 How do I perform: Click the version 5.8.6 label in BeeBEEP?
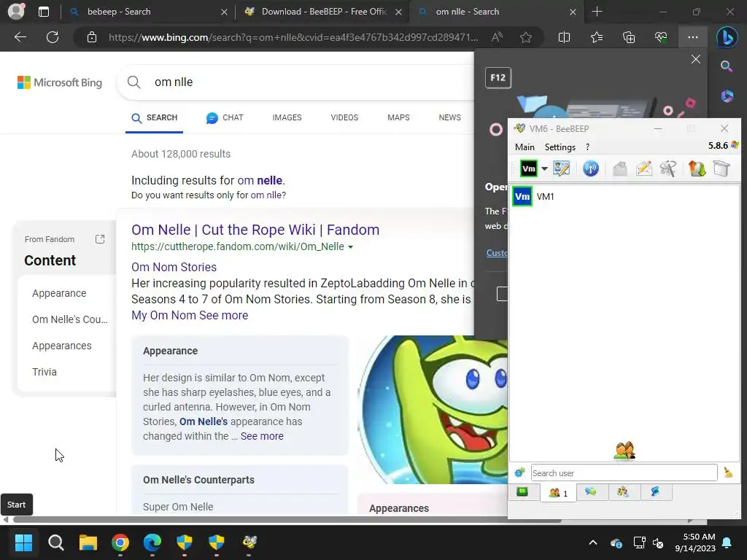(x=718, y=146)
